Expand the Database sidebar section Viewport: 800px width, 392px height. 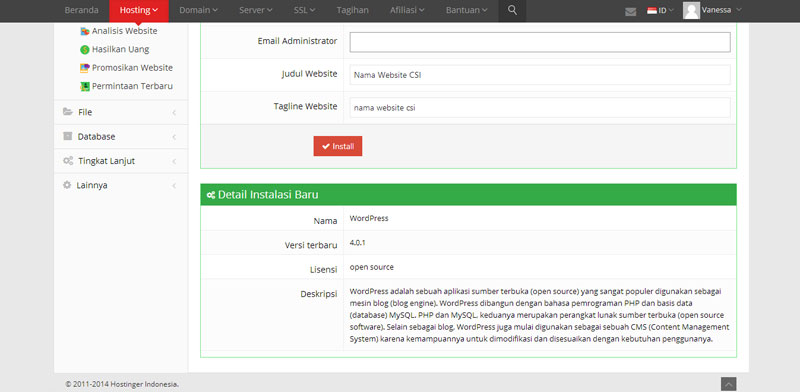121,136
